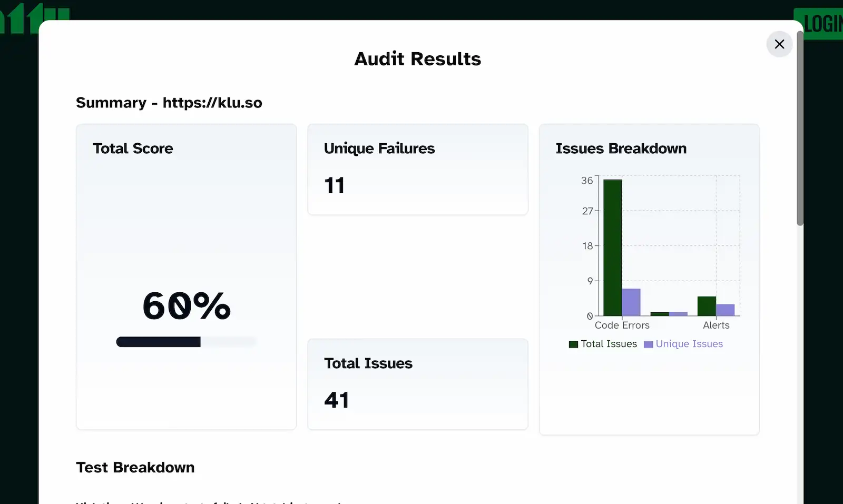Image resolution: width=843 pixels, height=504 pixels.
Task: Click the LOGIN button behind the modal
Action: pyautogui.click(x=822, y=24)
